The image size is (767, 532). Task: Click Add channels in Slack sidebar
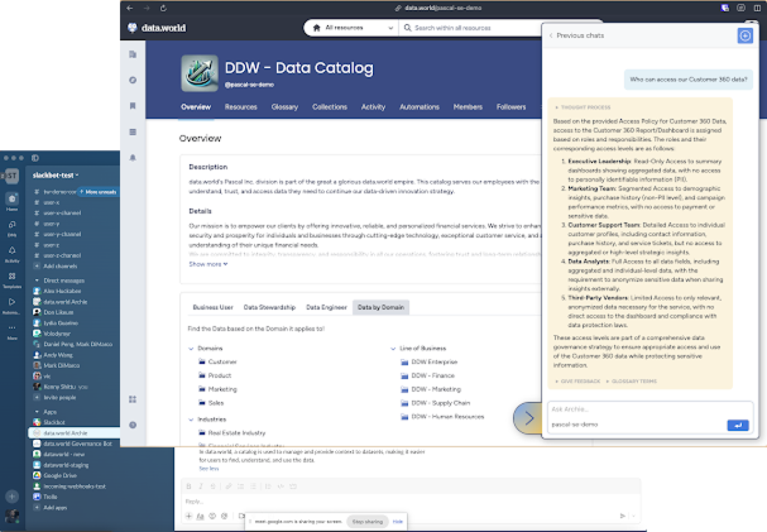(x=56, y=266)
